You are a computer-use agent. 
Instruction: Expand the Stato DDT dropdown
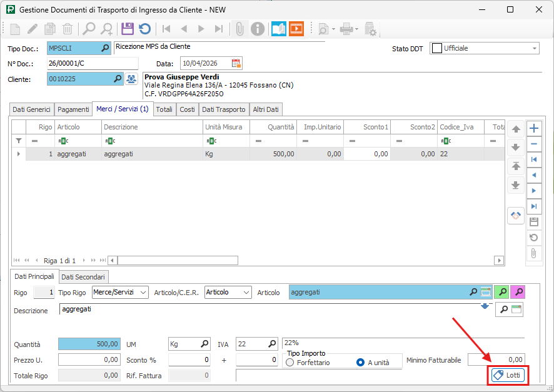[x=535, y=48]
